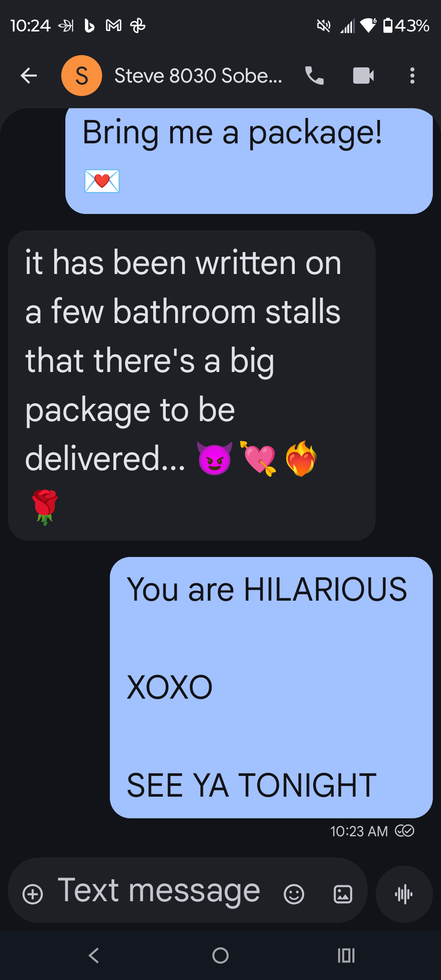The height and width of the screenshot is (980, 441).
Task: Tap the love letter envelope emoji
Action: coord(102,181)
